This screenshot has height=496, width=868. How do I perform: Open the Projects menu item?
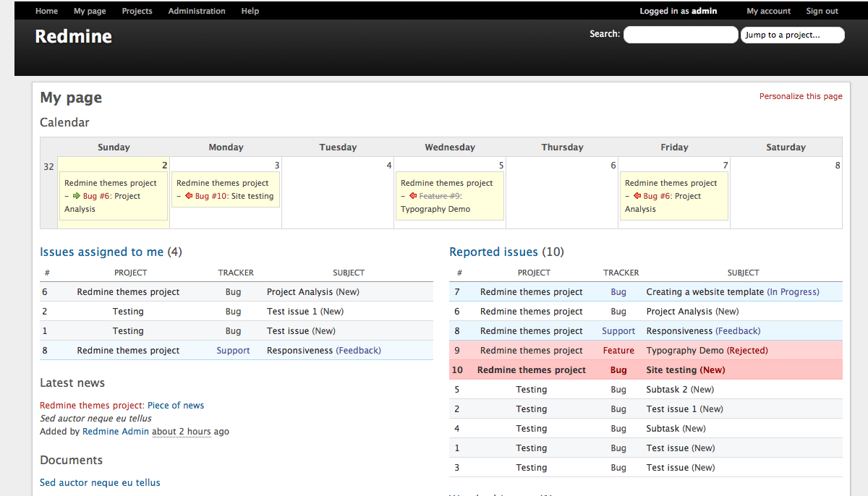click(x=137, y=11)
